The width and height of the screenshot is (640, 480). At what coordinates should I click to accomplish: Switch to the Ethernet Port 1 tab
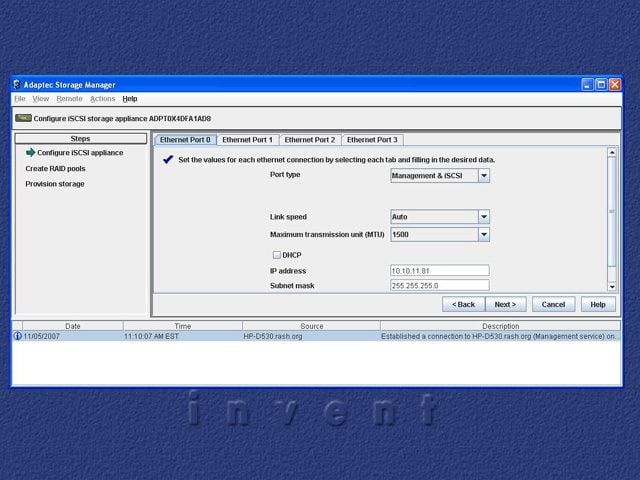[247, 140]
